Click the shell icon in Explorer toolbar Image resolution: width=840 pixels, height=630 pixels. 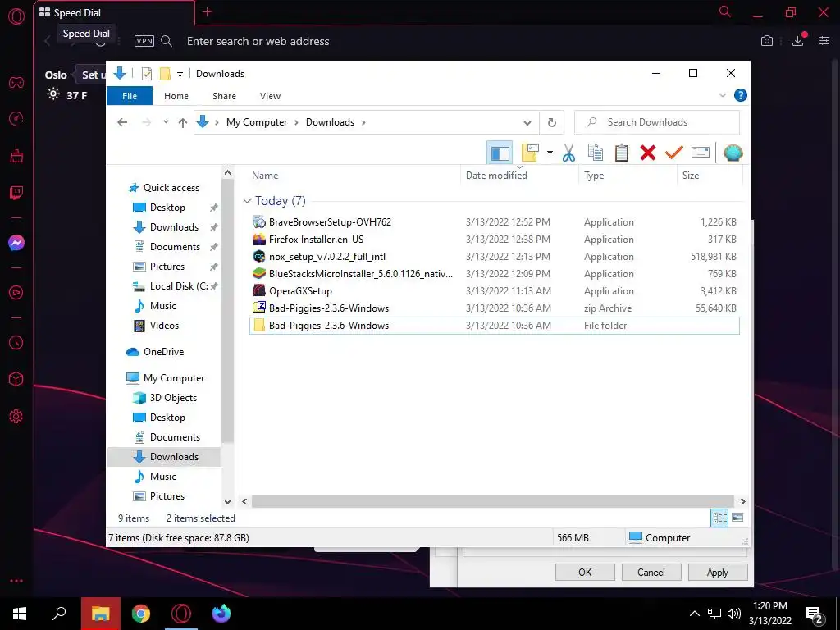point(733,153)
